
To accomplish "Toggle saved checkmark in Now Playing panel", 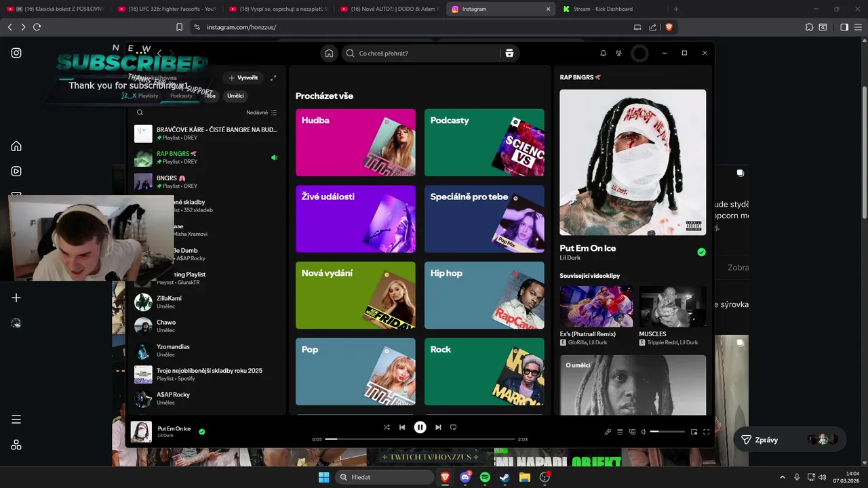I will [x=701, y=252].
